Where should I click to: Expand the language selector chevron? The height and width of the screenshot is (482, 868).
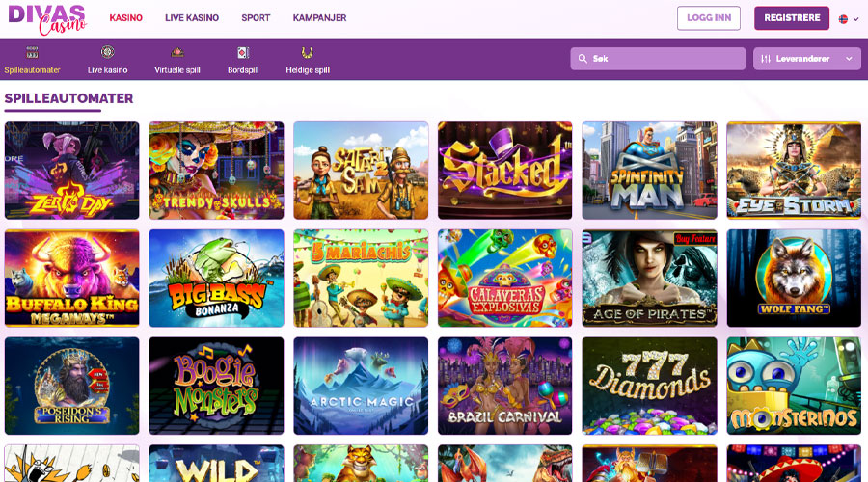point(855,19)
